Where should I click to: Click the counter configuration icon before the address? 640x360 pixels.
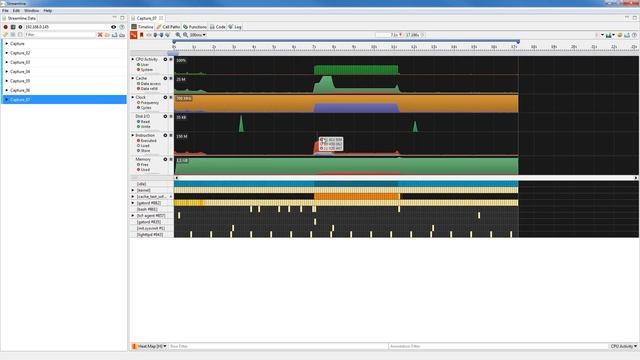tap(20, 27)
